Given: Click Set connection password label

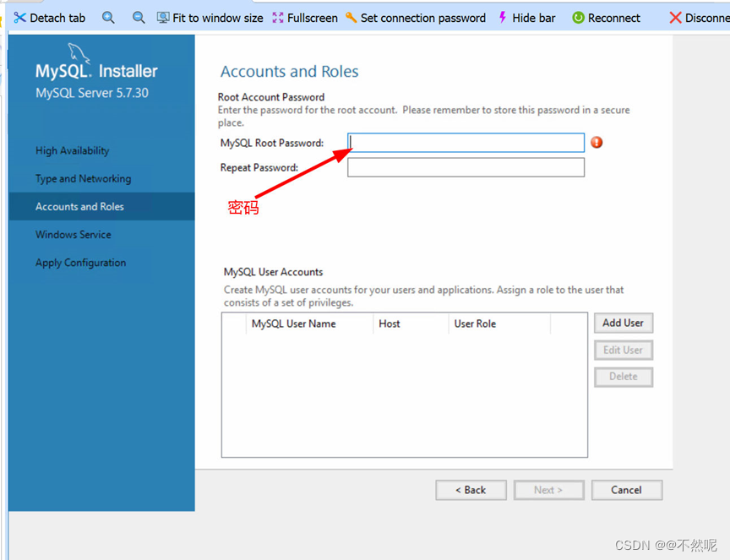Looking at the screenshot, I should (423, 18).
